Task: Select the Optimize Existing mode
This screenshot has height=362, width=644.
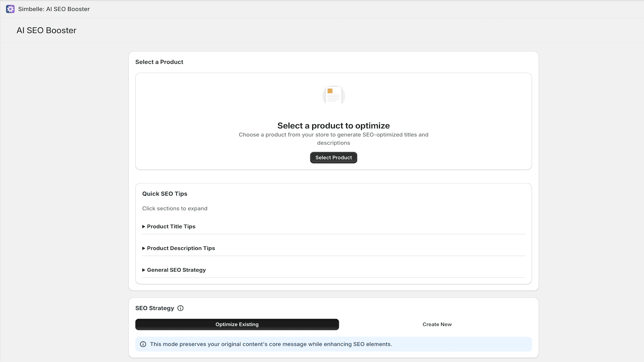Action: [x=237, y=324]
